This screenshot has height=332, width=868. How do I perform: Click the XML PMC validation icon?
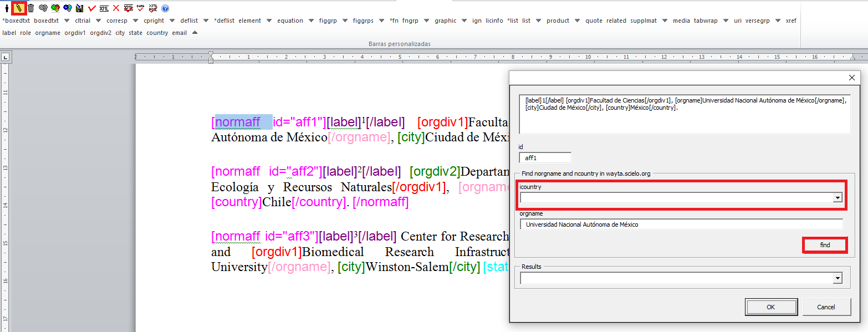[x=153, y=8]
